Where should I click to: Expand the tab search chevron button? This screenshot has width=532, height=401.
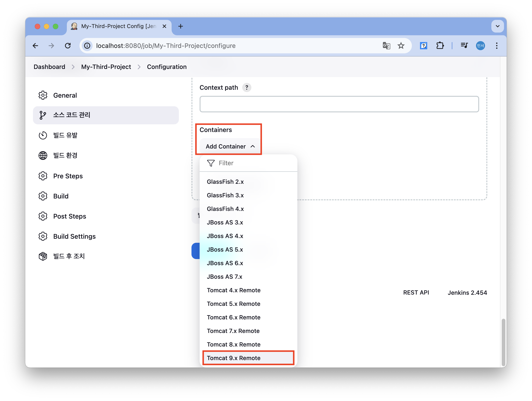point(497,26)
